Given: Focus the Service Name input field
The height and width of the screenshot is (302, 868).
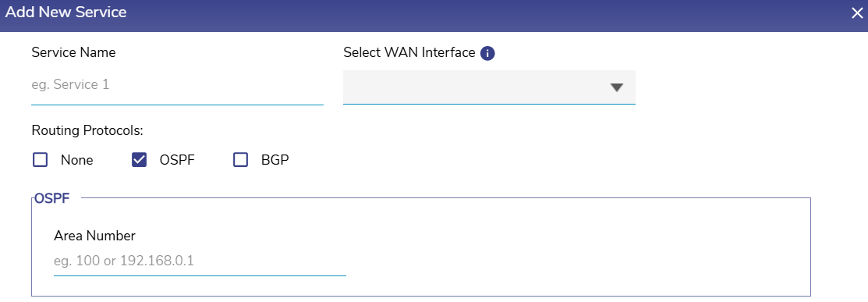Looking at the screenshot, I should [x=177, y=87].
